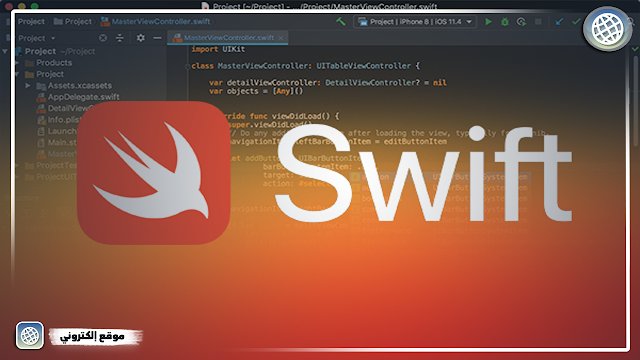Image resolution: width=640 pixels, height=360 pixels.
Task: Click 'DetailViewController?' type in the var line
Action: 372,82
